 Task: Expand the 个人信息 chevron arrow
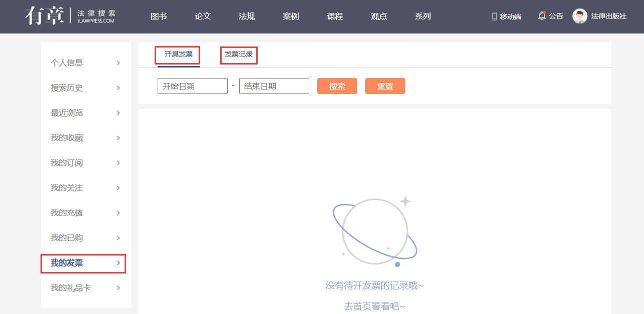[118, 63]
